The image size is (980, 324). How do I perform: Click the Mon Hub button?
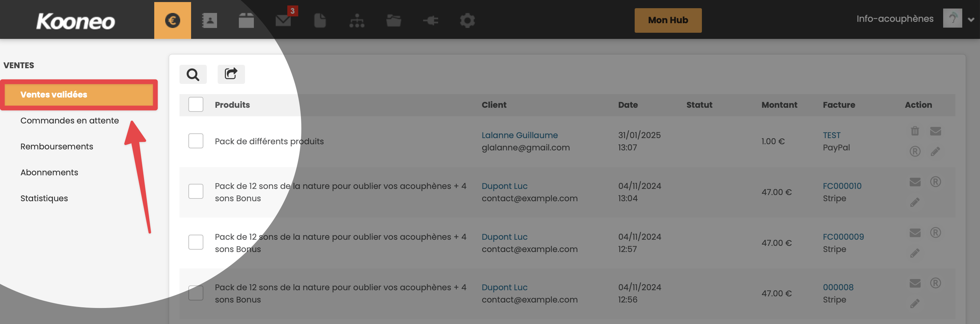pyautogui.click(x=668, y=20)
